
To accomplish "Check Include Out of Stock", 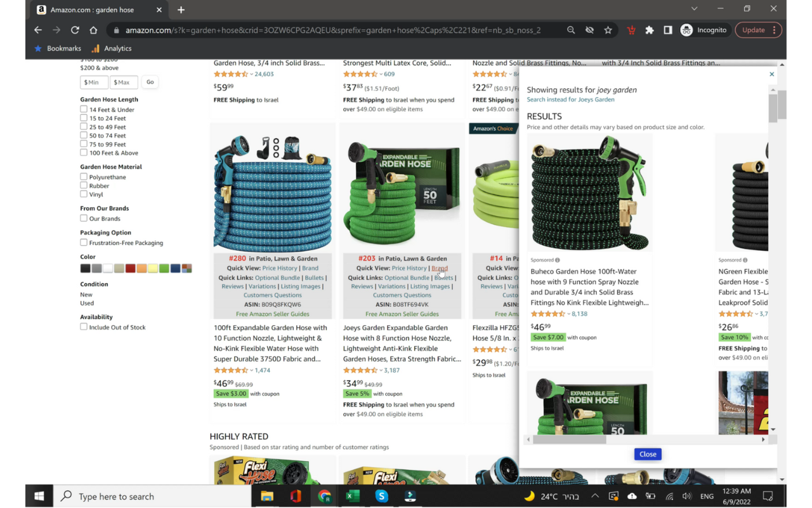I will click(84, 326).
